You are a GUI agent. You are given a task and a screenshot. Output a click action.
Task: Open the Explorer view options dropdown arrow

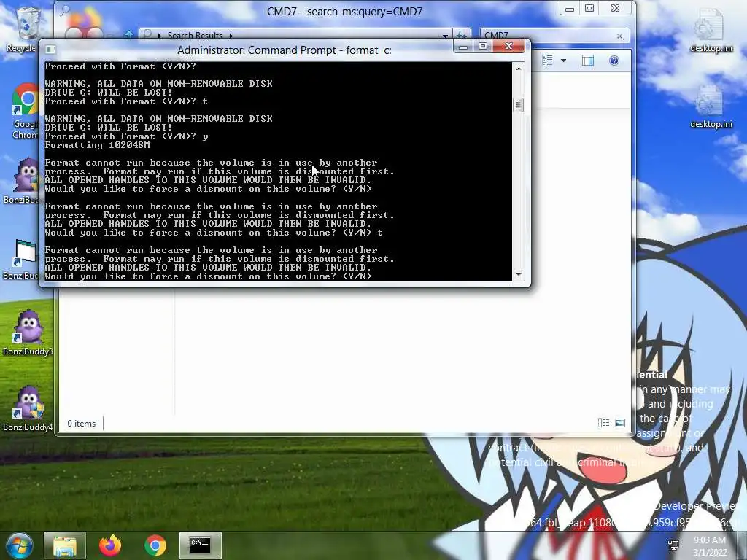(564, 61)
